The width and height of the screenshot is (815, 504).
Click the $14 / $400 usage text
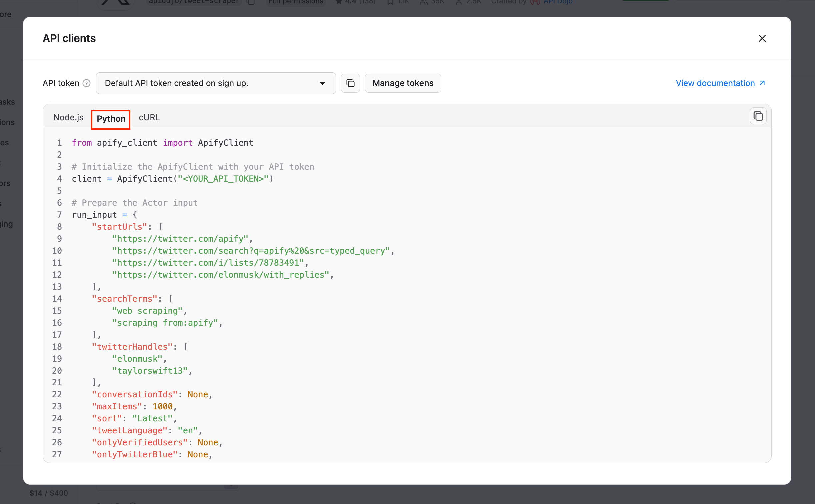pos(49,493)
